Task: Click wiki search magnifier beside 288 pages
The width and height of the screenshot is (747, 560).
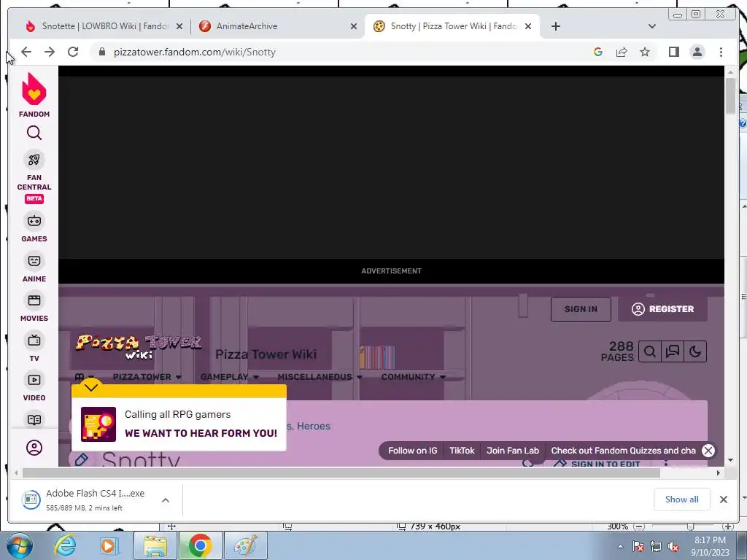Action: (650, 352)
